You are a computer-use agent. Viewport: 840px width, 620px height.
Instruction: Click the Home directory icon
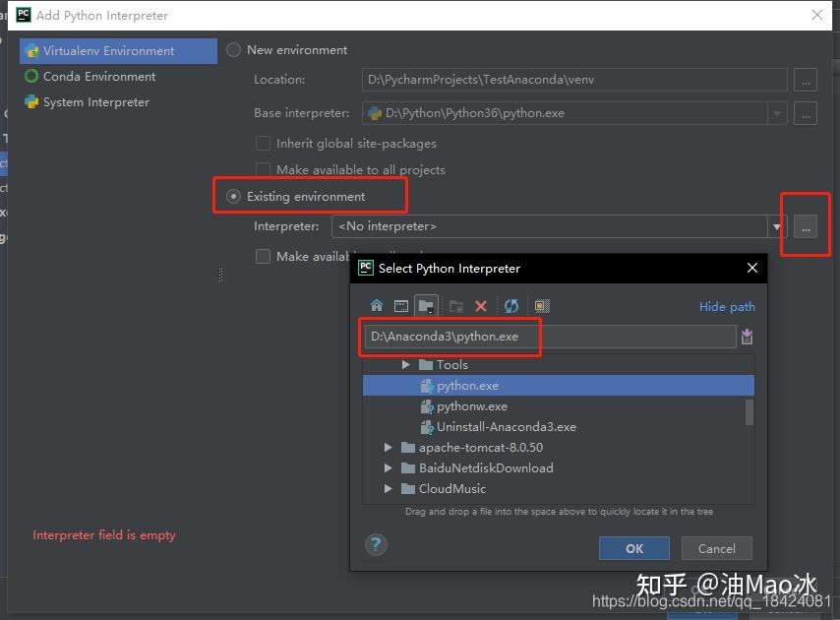pyautogui.click(x=377, y=306)
